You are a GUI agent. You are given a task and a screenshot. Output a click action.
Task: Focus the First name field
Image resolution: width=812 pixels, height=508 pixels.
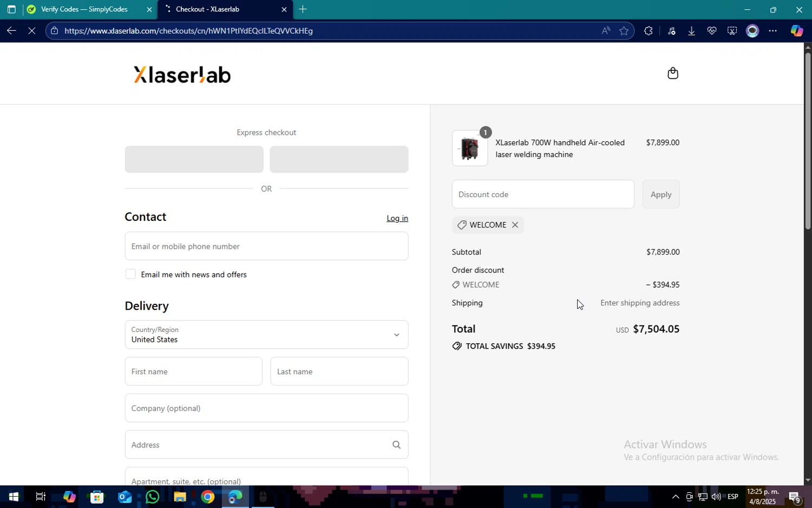pos(194,372)
